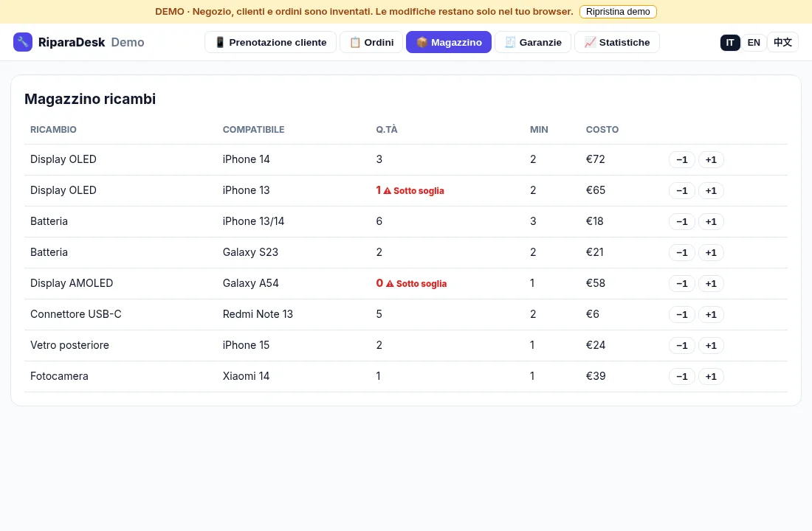This screenshot has width=812, height=531.
Task: Increase Display OLED iPhone 13 quantity with +1
Action: (x=711, y=190)
